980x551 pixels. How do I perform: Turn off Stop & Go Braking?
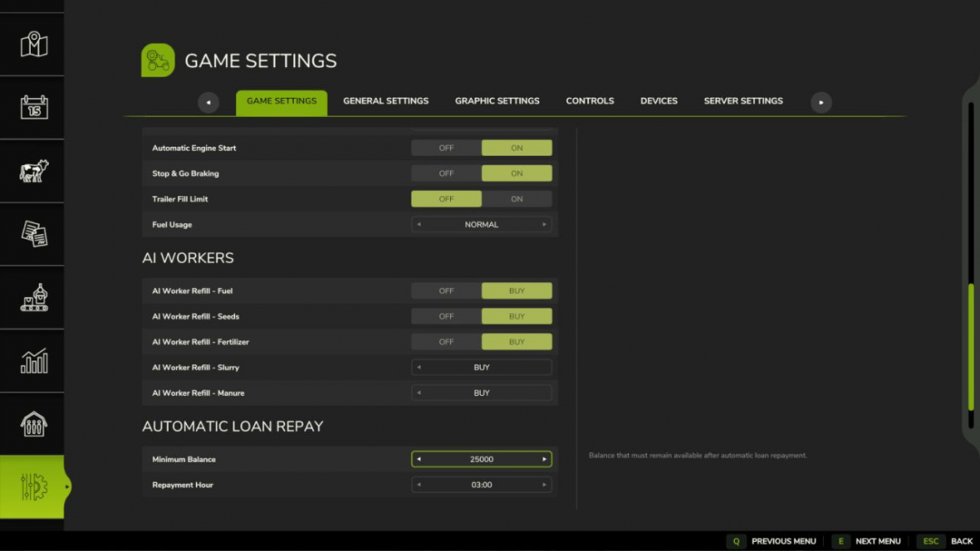pos(446,173)
